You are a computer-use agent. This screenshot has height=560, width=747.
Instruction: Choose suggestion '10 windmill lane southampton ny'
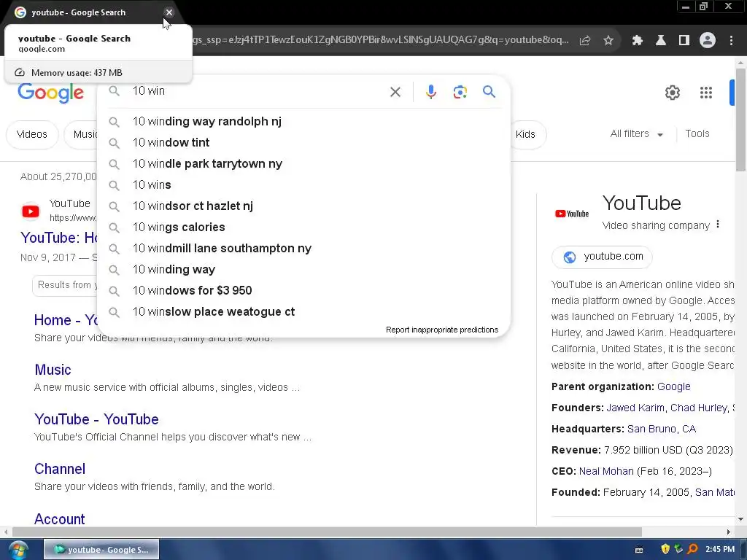303,248
